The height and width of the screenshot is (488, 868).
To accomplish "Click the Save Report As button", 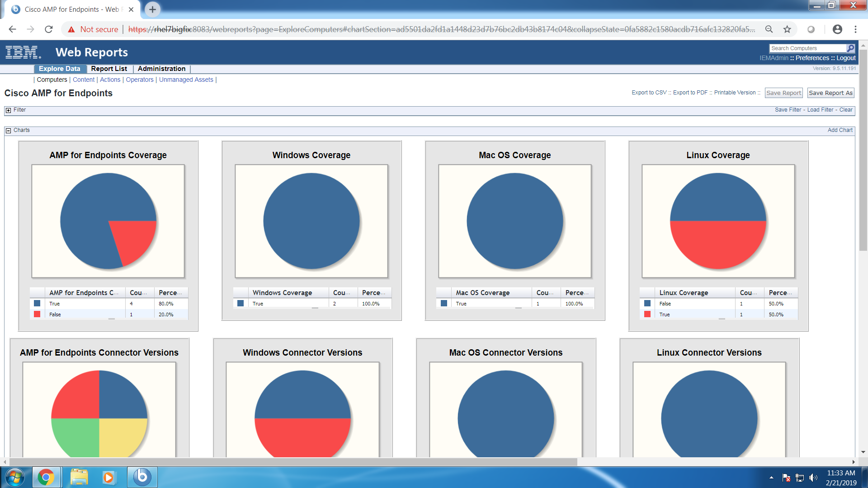I will pyautogui.click(x=830, y=93).
